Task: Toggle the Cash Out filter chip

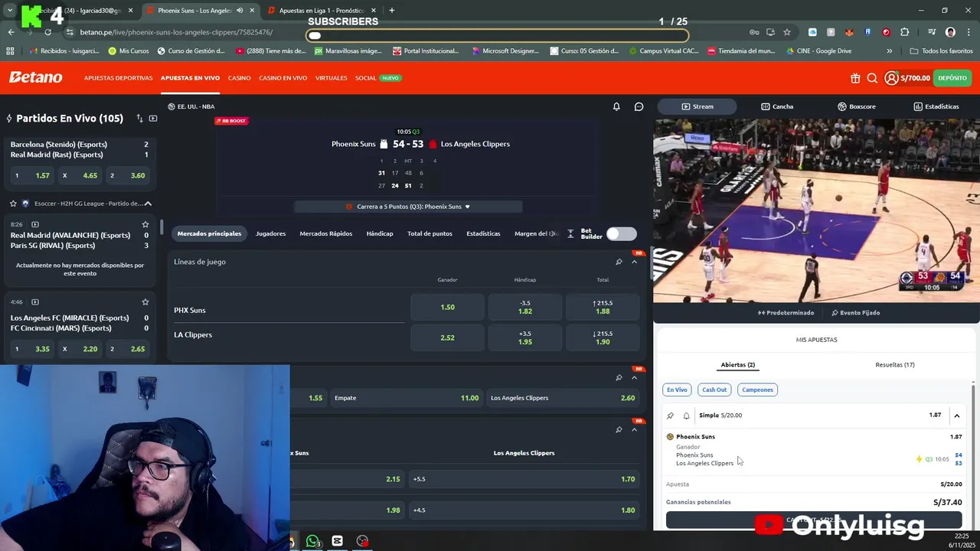Action: point(714,390)
